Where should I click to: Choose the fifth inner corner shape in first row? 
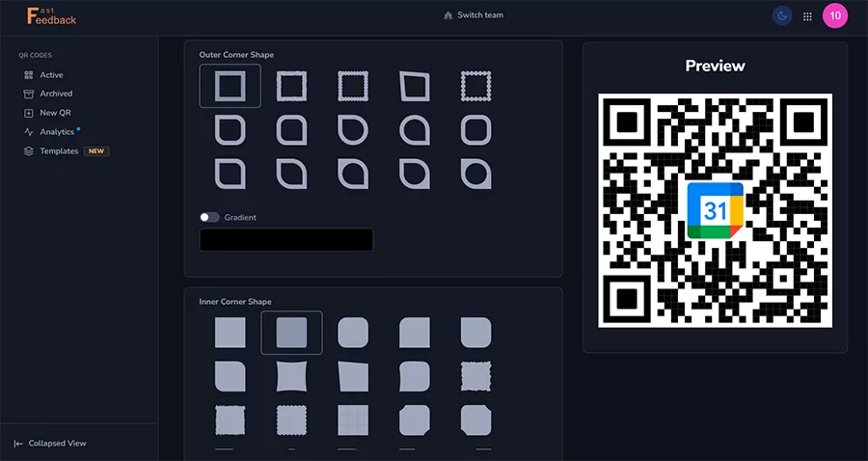pos(475,333)
